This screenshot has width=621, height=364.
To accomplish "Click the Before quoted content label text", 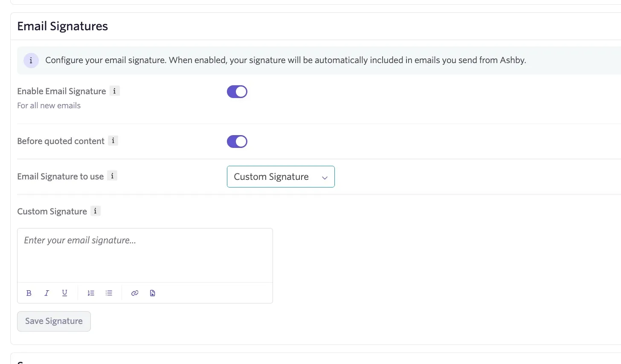I will coord(61,141).
